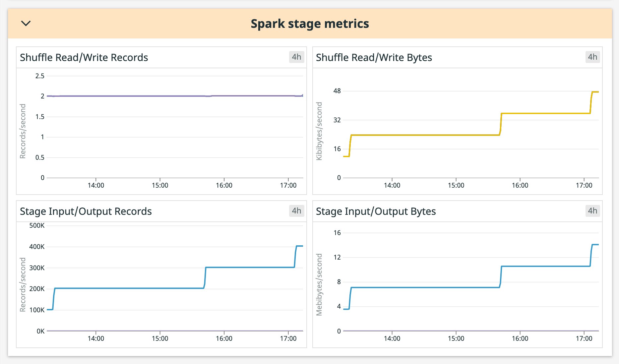The width and height of the screenshot is (619, 364).
Task: Select the purple line in Shuffle Records chart
Action: tap(166, 96)
